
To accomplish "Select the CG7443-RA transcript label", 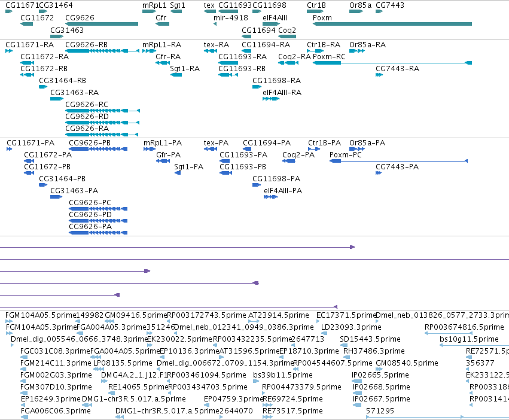I will 397,69.
